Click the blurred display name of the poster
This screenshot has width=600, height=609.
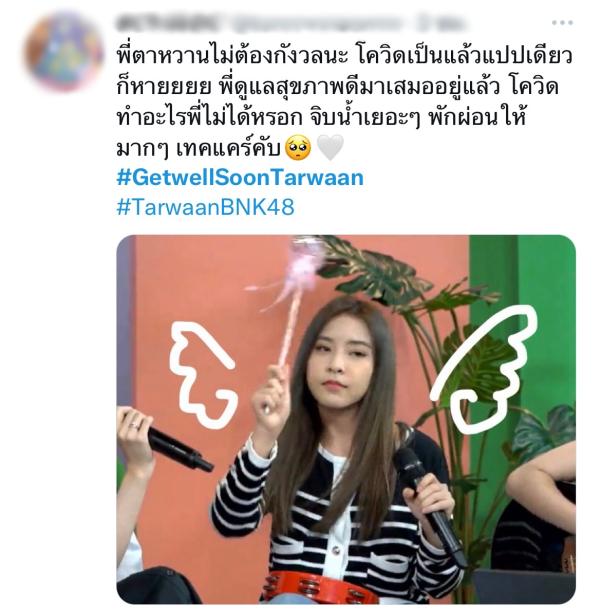(x=168, y=23)
